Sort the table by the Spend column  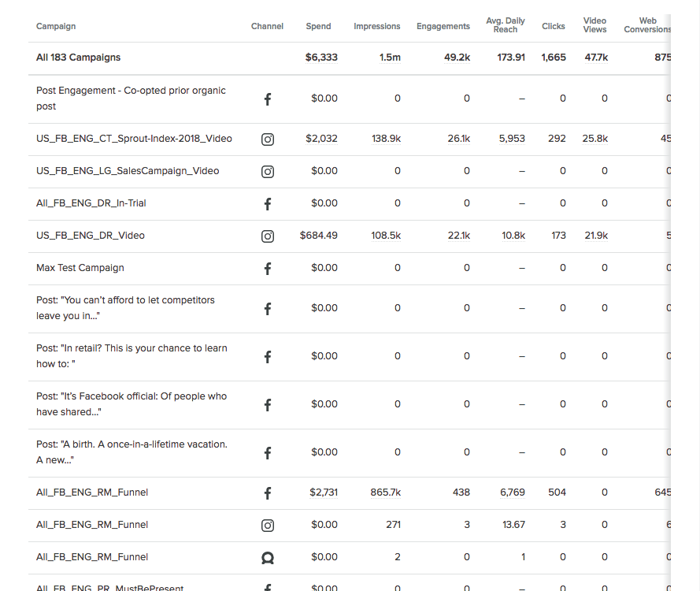(318, 26)
